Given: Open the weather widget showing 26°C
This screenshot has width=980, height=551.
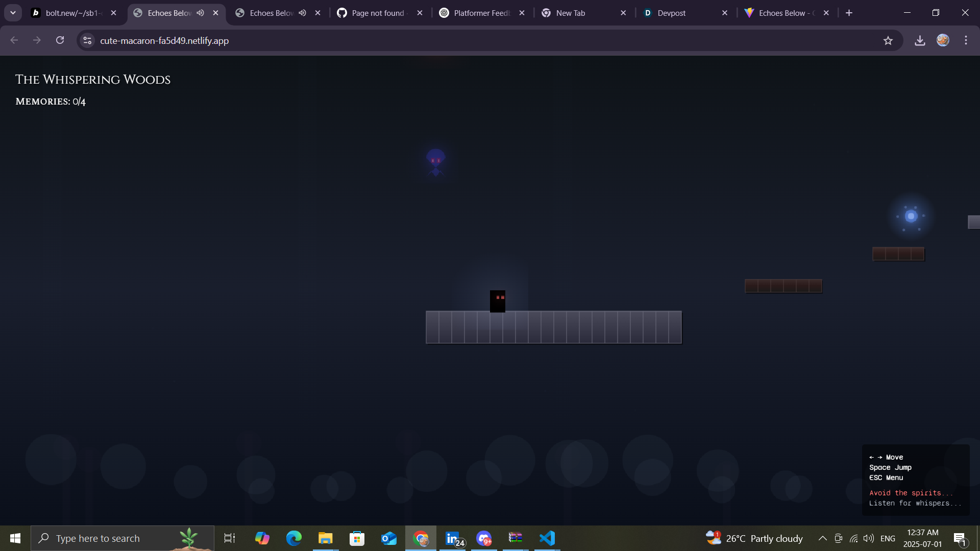Looking at the screenshot, I should point(754,538).
